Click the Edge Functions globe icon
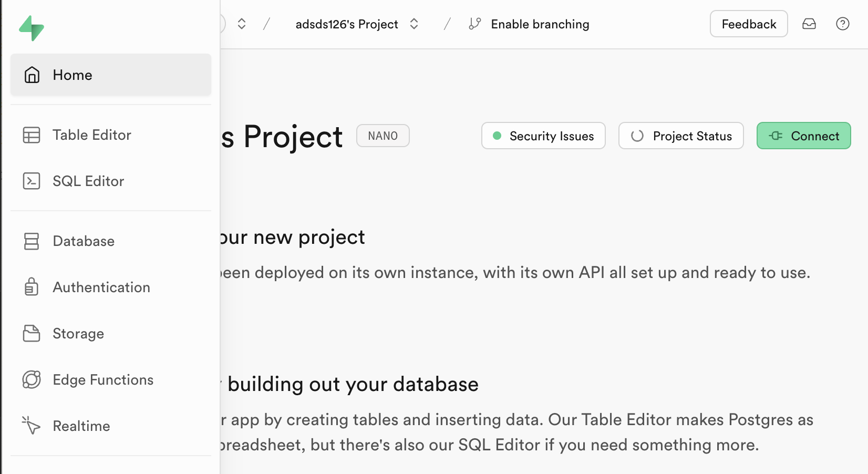Viewport: 868px width, 474px height. 32,379
